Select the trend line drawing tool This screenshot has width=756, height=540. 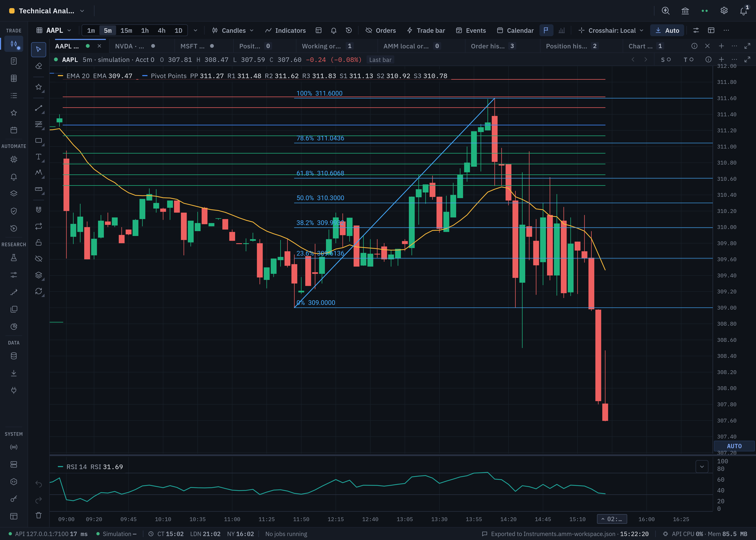tap(39, 108)
